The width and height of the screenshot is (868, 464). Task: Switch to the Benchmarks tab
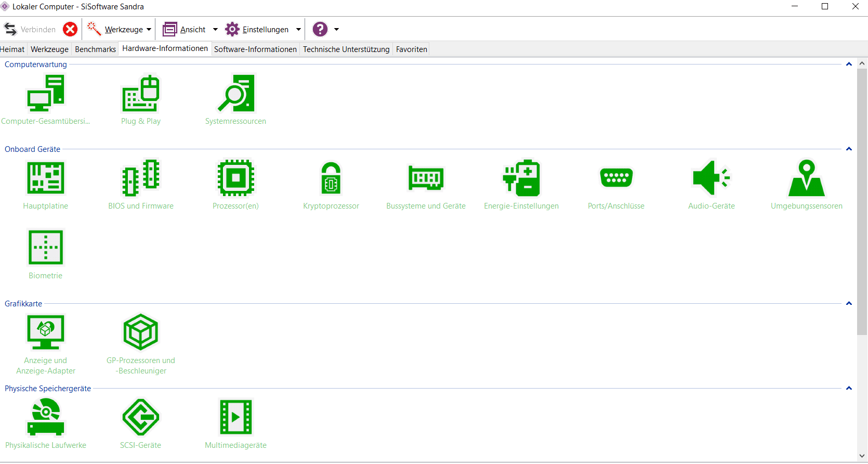point(95,49)
